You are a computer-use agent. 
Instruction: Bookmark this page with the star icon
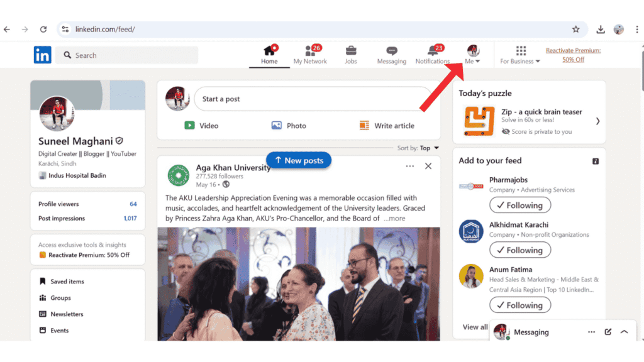tap(575, 29)
